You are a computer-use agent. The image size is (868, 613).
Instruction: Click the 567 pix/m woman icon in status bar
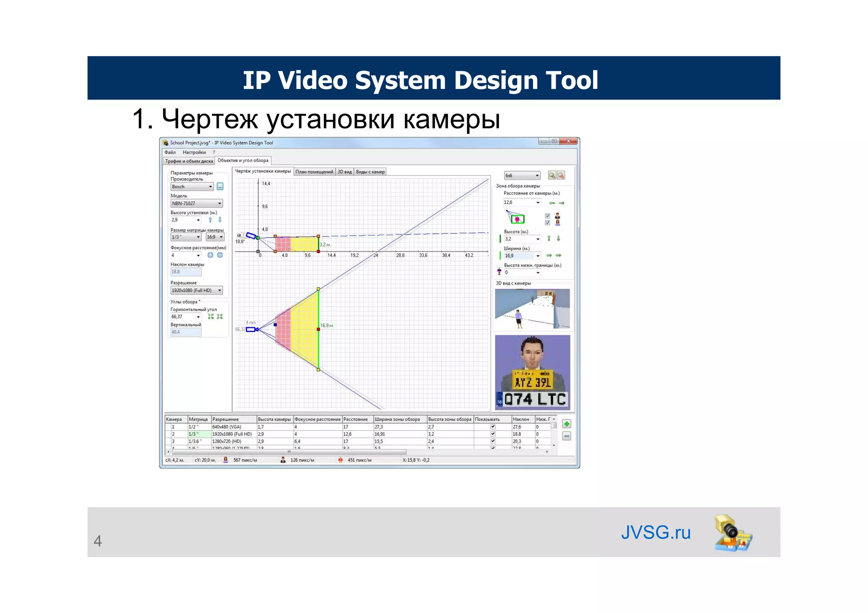[226, 460]
